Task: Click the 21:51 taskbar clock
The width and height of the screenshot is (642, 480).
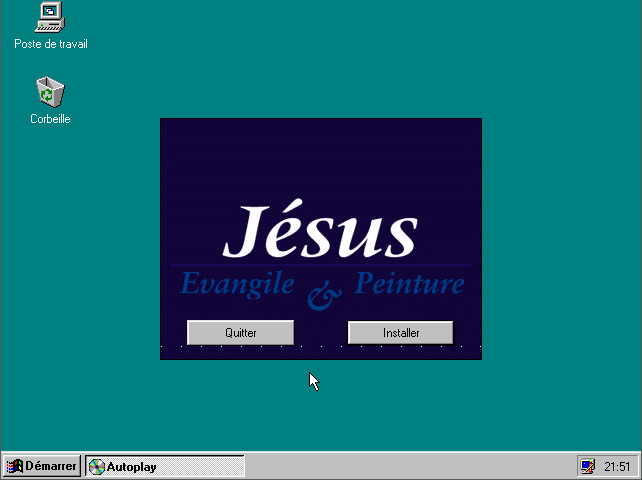Action: click(x=617, y=467)
